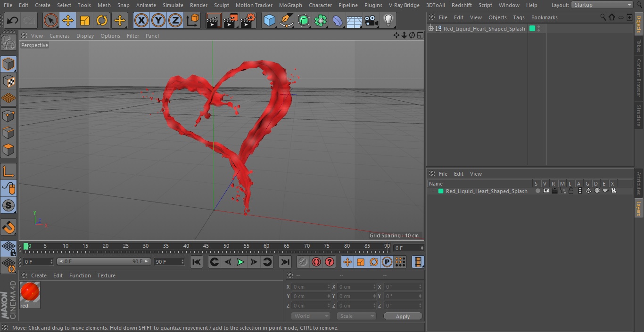Play animation forward
Image resolution: width=644 pixels, height=332 pixels.
pyautogui.click(x=240, y=262)
